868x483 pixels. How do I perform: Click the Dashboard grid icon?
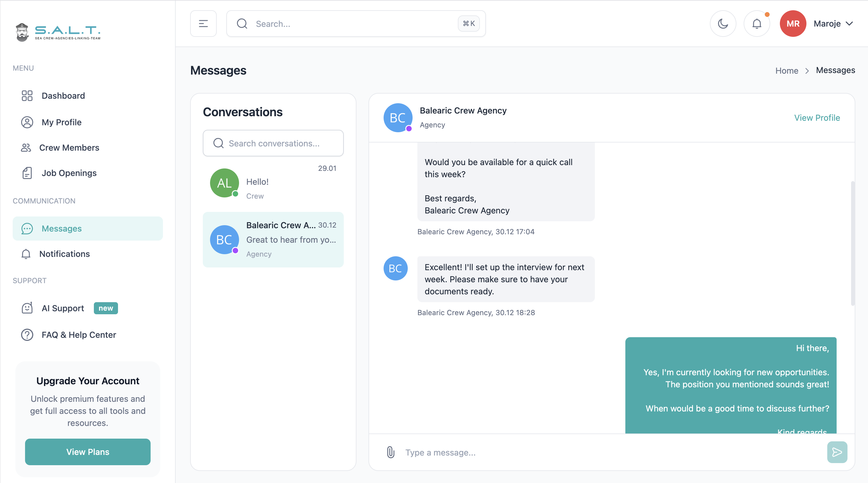pos(27,96)
